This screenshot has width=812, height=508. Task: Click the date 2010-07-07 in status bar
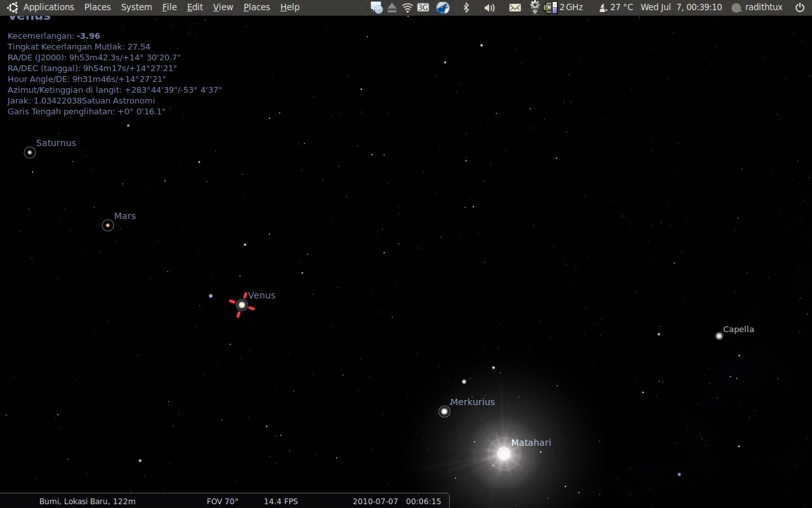coord(376,501)
